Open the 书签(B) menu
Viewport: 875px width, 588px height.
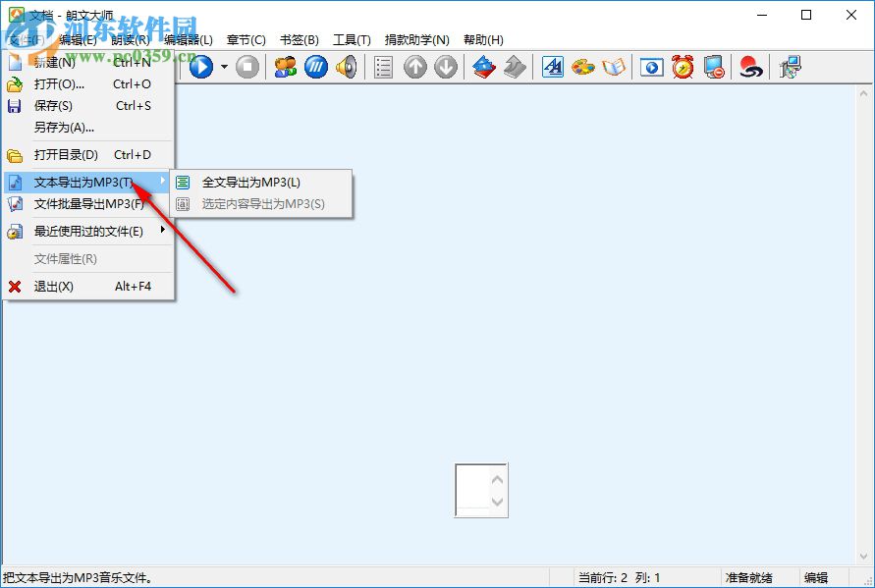coord(300,40)
